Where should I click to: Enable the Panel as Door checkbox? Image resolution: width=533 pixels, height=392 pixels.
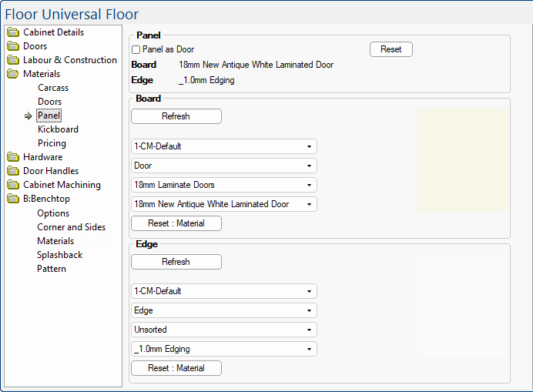(x=136, y=50)
